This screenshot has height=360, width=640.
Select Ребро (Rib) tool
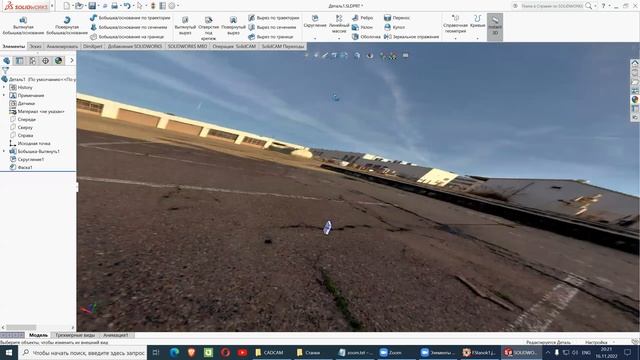[362, 18]
